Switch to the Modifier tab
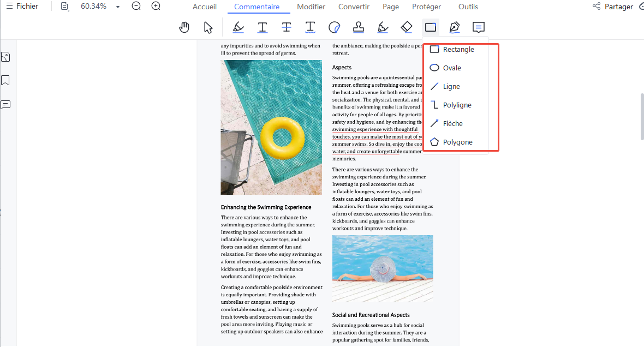Image resolution: width=644 pixels, height=347 pixels. (x=311, y=7)
